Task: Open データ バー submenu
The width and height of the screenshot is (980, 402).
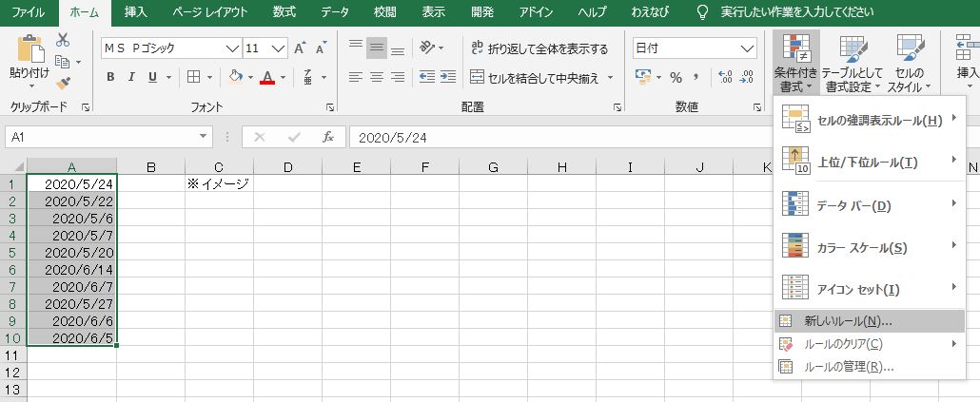Action: point(870,205)
